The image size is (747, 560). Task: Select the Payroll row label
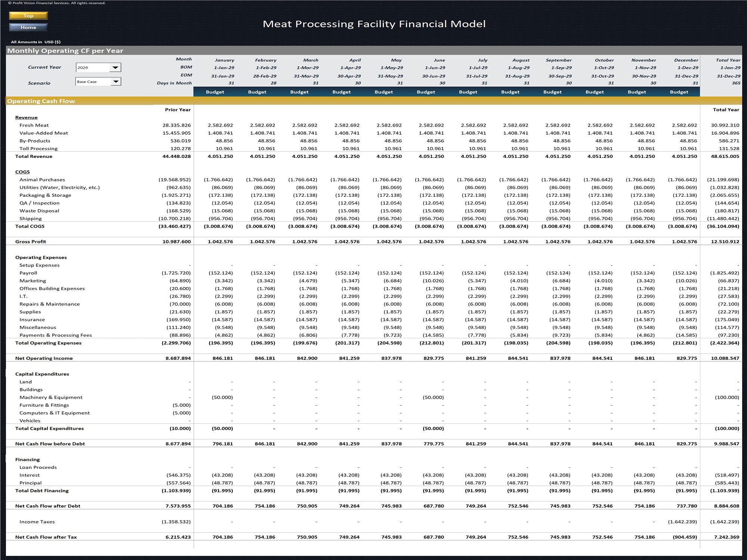tap(28, 273)
